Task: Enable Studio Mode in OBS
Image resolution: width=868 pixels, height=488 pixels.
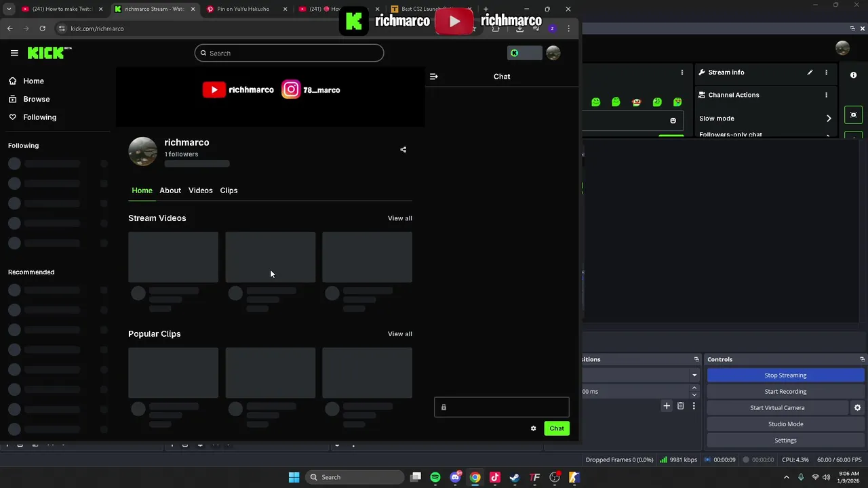Action: pyautogui.click(x=785, y=424)
